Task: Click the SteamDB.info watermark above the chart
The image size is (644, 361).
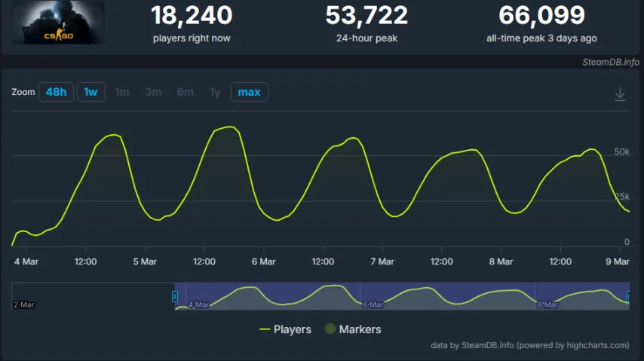Action: pyautogui.click(x=610, y=62)
